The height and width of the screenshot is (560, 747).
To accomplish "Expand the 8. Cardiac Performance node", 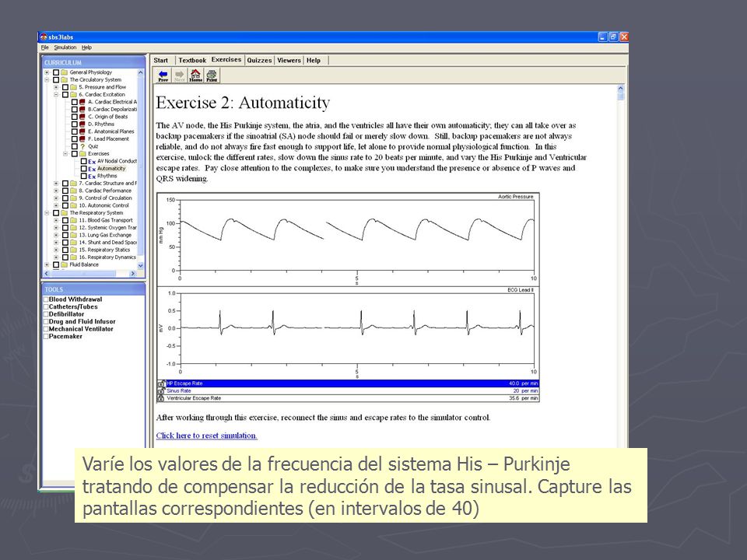I will tap(56, 191).
